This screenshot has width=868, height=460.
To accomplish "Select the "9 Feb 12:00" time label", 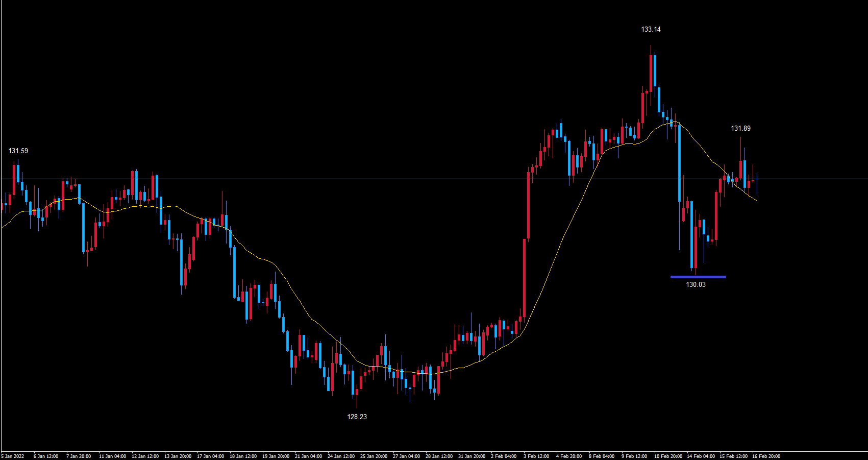I will click(634, 456).
